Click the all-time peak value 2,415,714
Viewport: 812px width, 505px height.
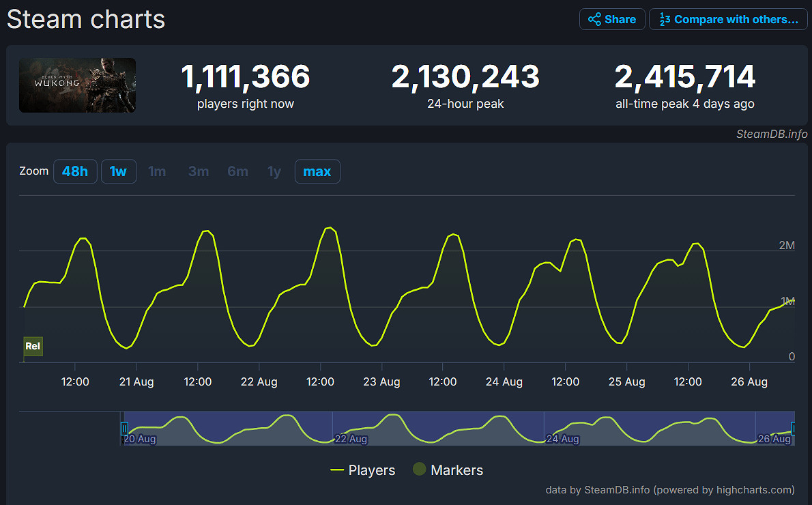click(x=685, y=76)
